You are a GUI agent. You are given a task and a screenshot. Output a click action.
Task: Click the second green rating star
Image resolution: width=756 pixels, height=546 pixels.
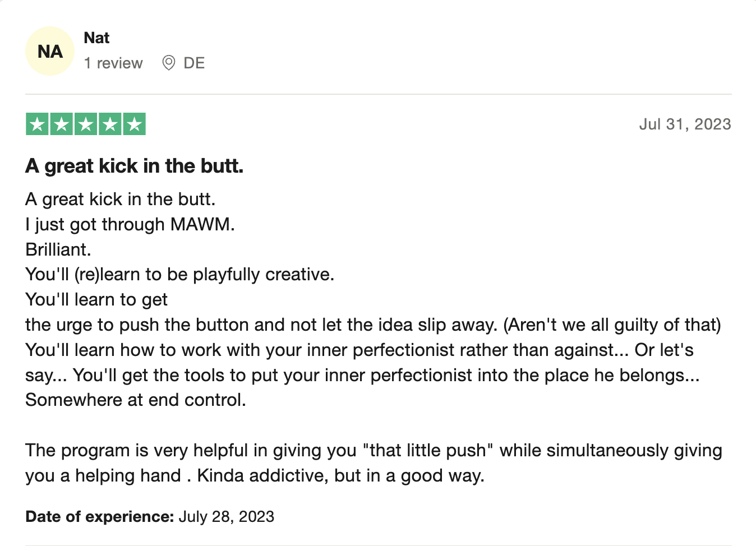(62, 124)
